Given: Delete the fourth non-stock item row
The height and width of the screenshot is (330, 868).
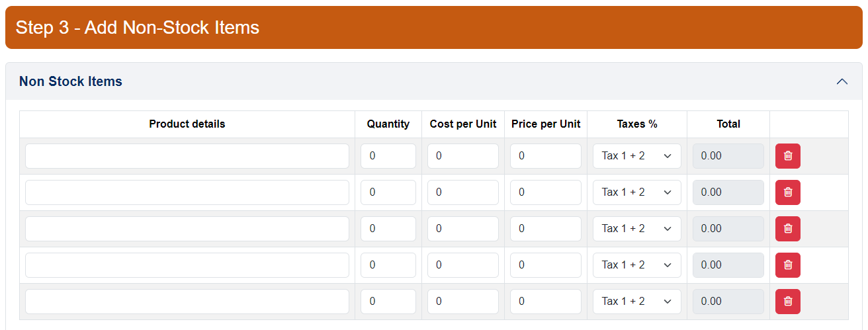Looking at the screenshot, I should [x=787, y=265].
